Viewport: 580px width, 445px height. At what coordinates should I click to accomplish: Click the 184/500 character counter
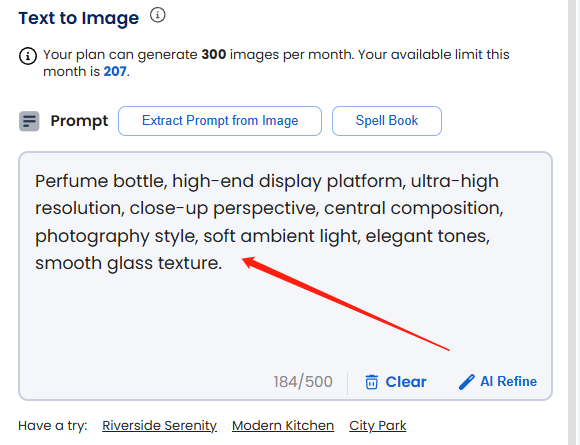(x=303, y=382)
